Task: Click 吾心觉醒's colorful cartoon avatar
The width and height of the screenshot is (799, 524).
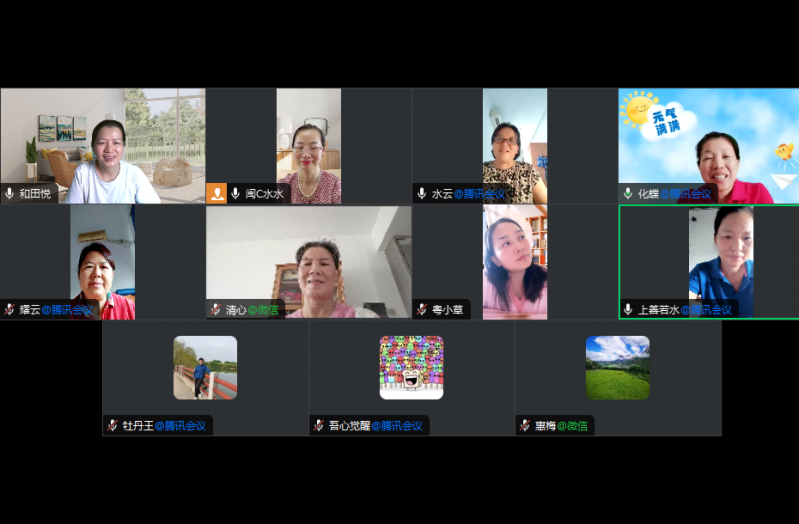Action: [411, 367]
